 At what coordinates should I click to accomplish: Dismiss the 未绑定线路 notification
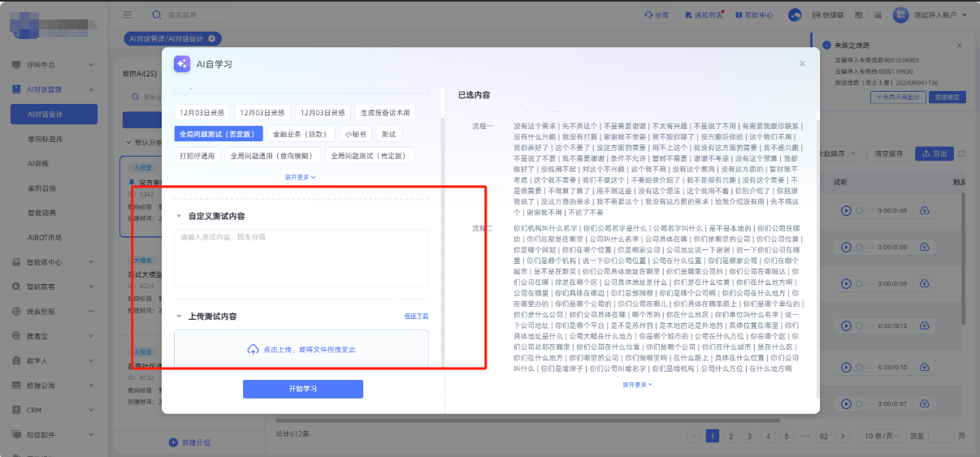point(960,46)
